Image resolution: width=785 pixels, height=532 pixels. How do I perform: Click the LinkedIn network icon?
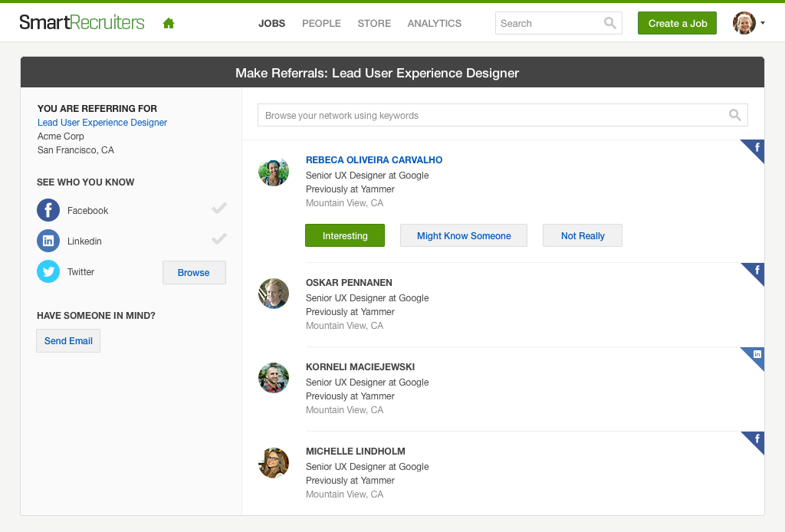48,241
